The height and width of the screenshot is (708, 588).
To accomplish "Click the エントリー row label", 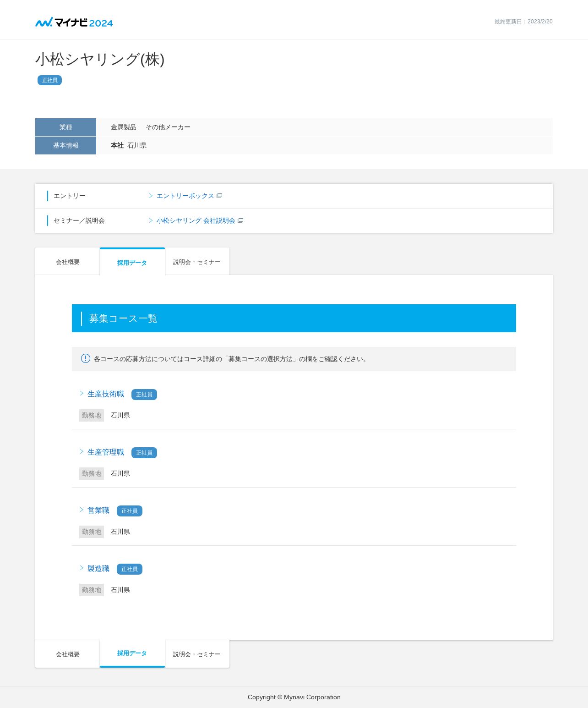I will pyautogui.click(x=70, y=196).
